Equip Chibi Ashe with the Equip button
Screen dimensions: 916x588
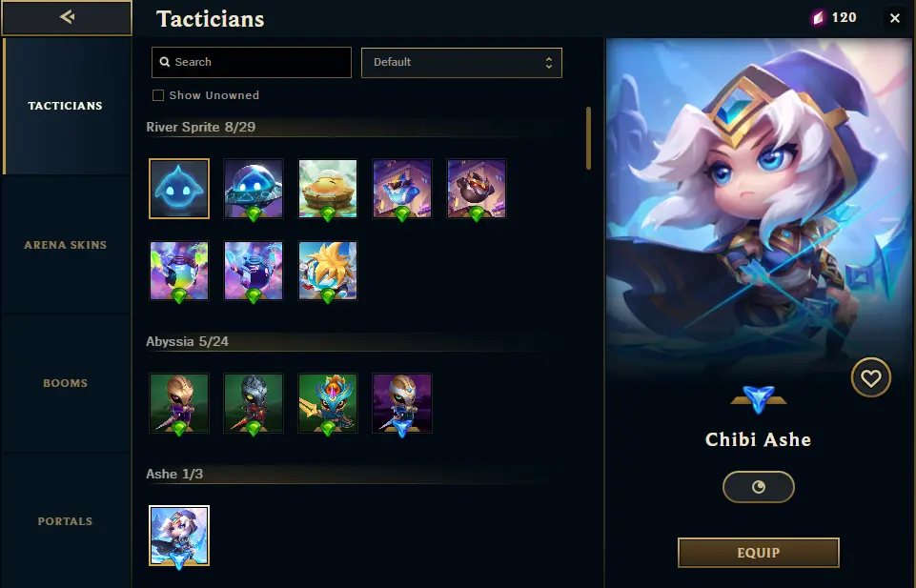[759, 553]
